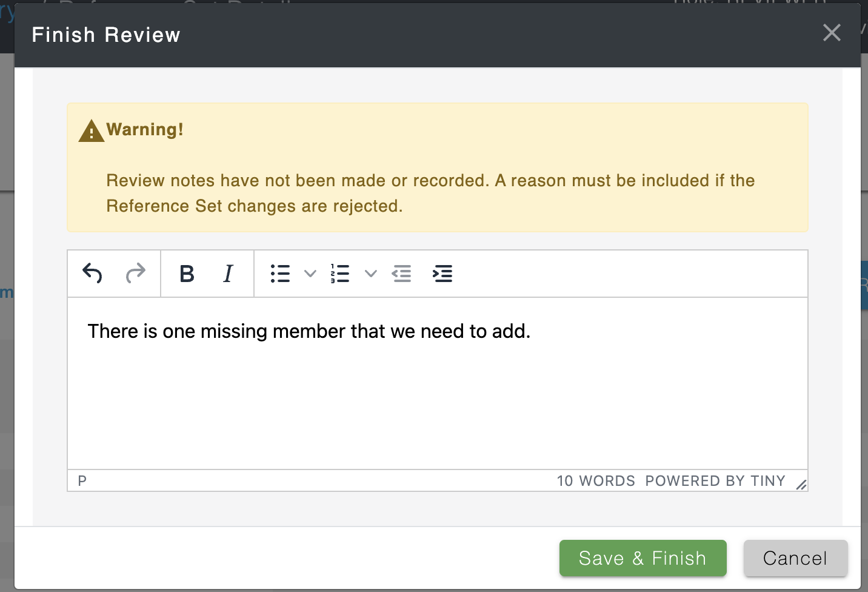
Task: Open bullet list style dropdown
Action: coord(310,274)
